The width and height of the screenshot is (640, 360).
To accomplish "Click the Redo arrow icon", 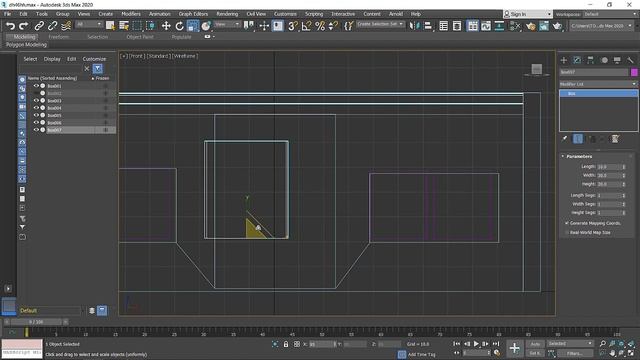I will pyautogui.click(x=24, y=26).
